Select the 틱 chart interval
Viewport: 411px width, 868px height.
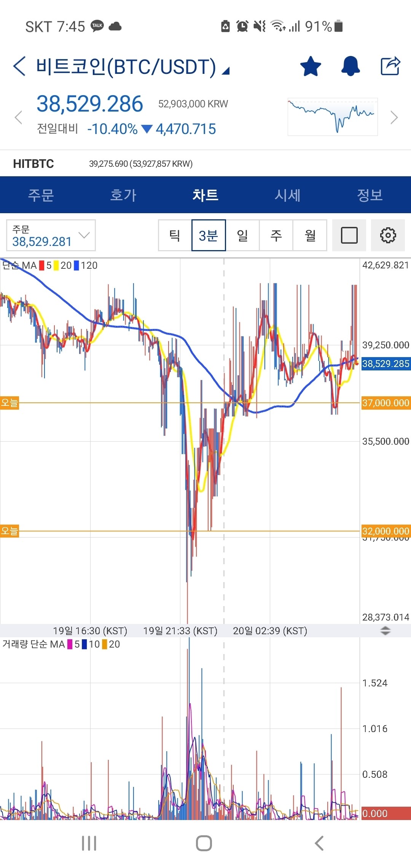(x=175, y=235)
